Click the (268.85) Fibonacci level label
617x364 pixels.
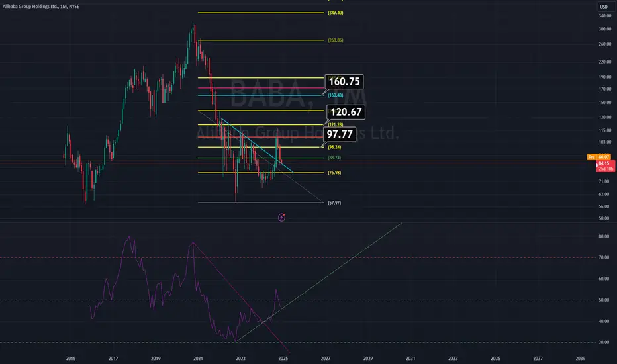[335, 40]
